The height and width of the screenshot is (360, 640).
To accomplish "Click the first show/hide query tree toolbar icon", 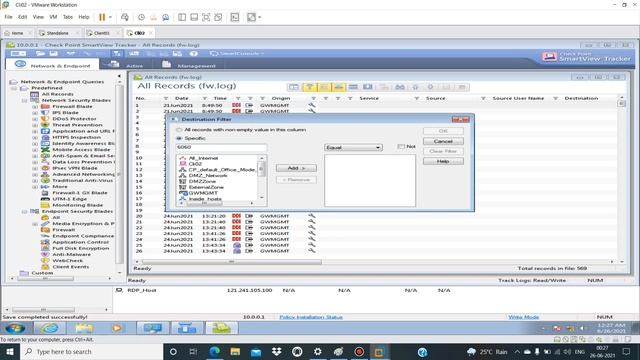I will pos(294,87).
